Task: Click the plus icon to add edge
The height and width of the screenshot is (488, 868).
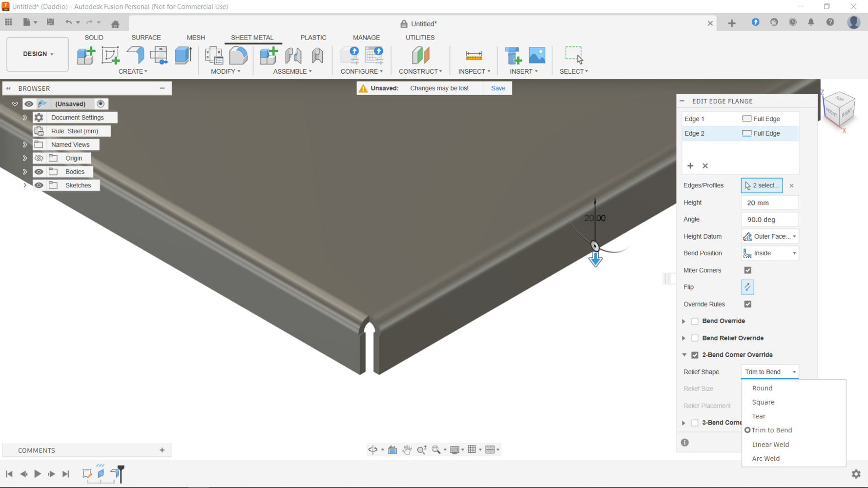Action: point(690,166)
